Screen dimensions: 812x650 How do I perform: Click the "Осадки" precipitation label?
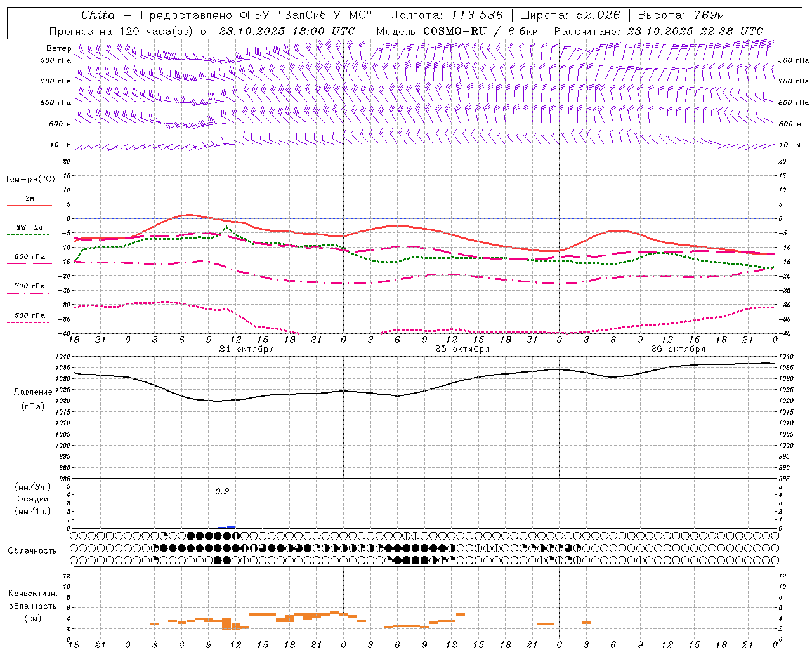coord(33,499)
